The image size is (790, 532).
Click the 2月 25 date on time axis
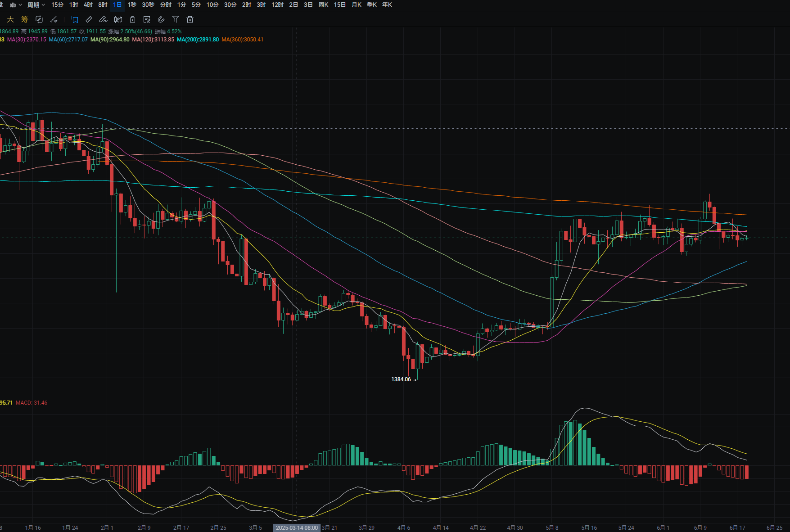click(x=218, y=527)
